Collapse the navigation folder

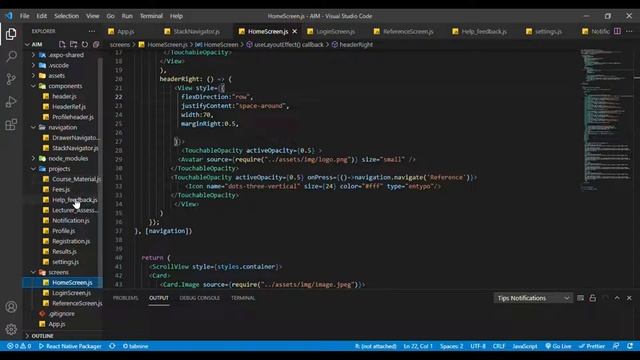[x=61, y=127]
